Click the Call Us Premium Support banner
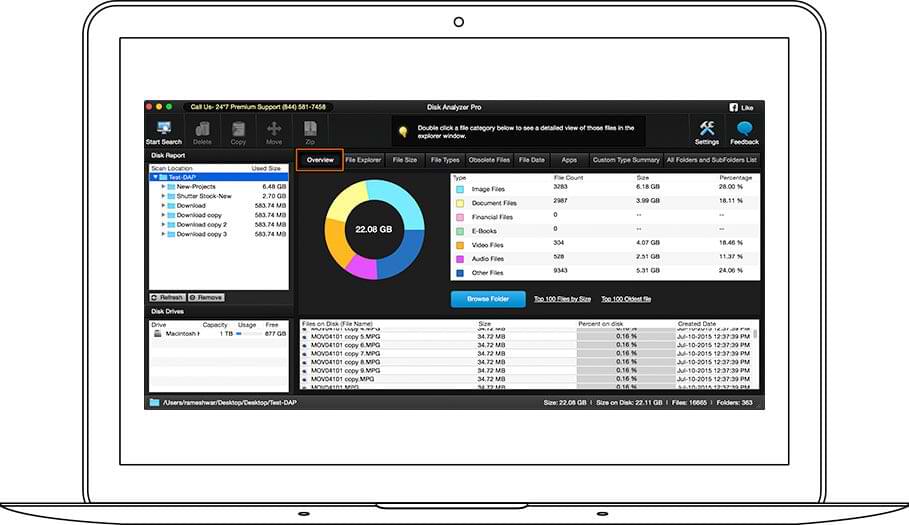909x525 pixels. coord(258,107)
